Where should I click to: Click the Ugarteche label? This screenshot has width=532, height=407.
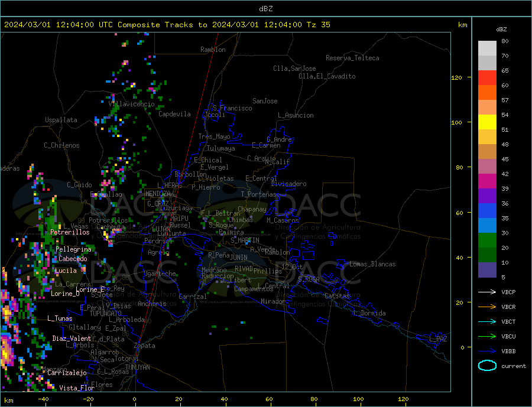click(x=160, y=273)
